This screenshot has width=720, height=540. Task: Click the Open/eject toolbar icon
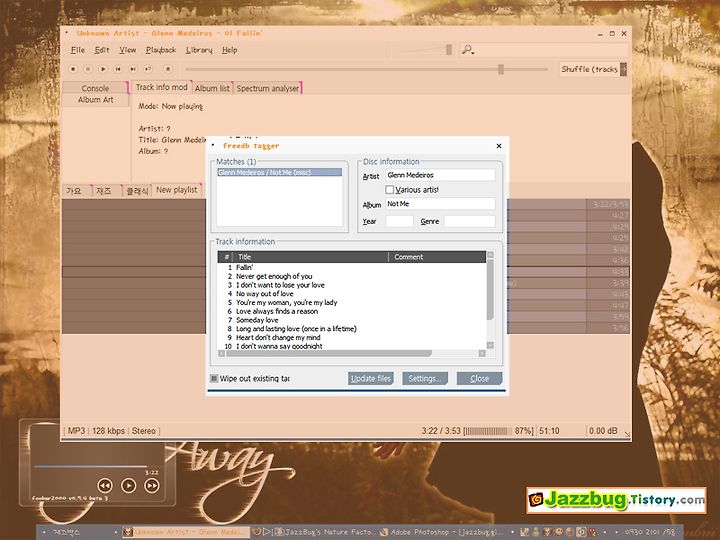tap(168, 69)
